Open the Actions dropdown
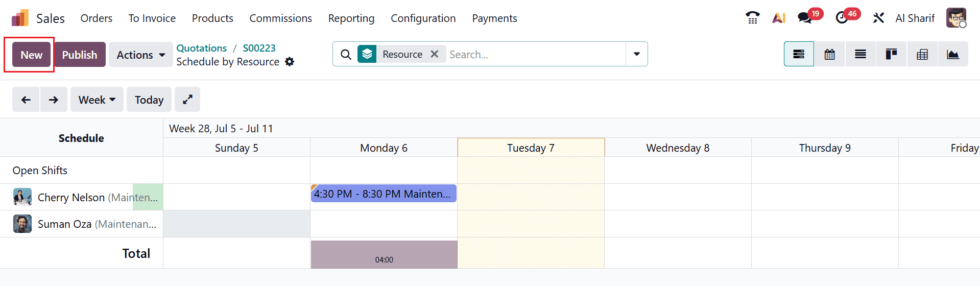This screenshot has width=980, height=286. (140, 55)
